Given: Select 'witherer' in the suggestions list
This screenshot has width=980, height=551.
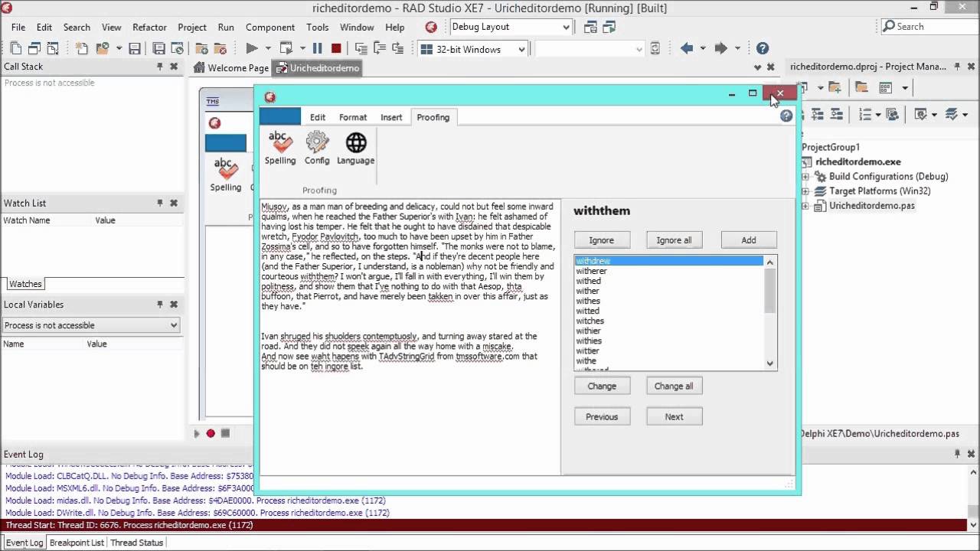Looking at the screenshot, I should [592, 271].
